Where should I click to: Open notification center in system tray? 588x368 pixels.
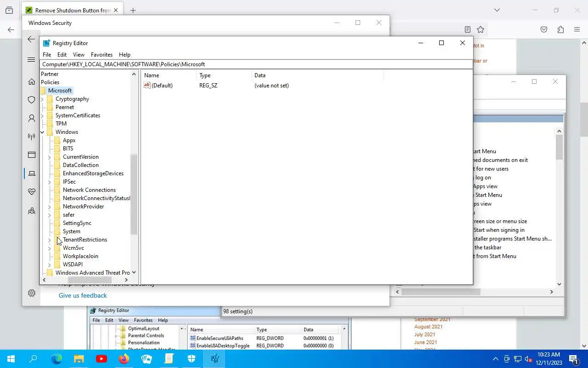[x=573, y=359]
